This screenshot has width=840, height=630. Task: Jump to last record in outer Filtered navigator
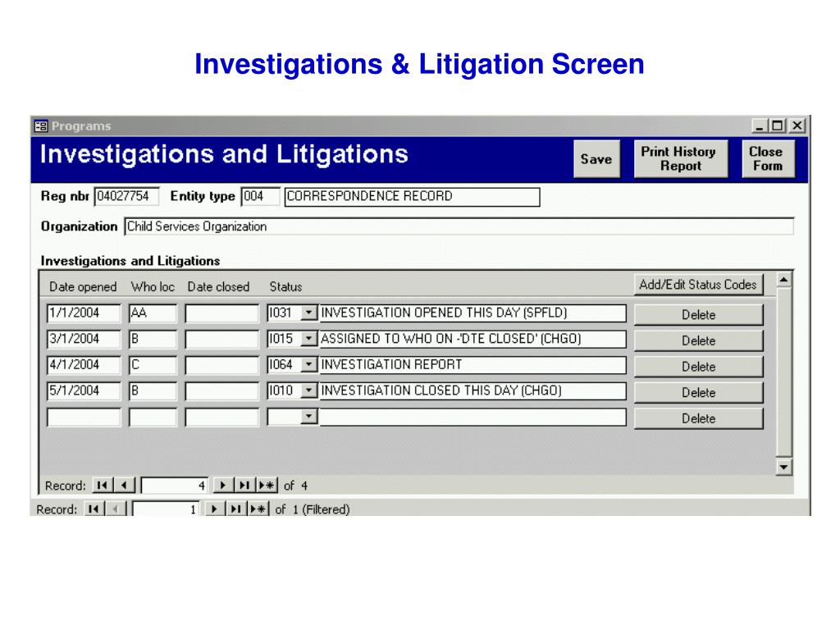(x=235, y=509)
